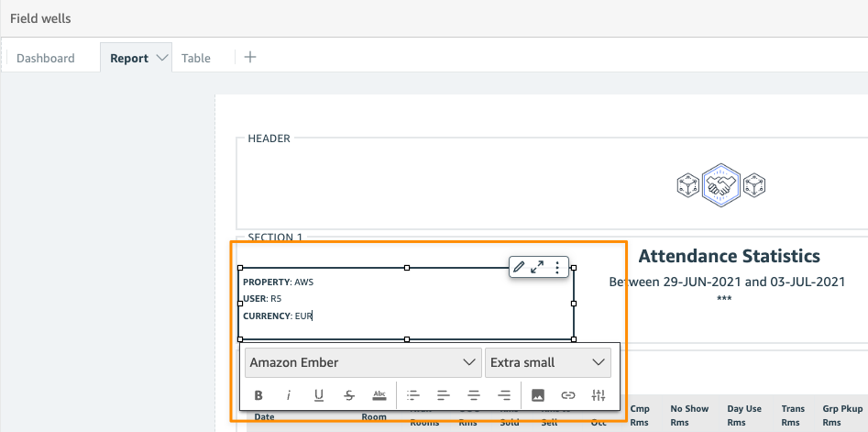Click Cmp Rms column header
The image size is (868, 432).
(640, 415)
